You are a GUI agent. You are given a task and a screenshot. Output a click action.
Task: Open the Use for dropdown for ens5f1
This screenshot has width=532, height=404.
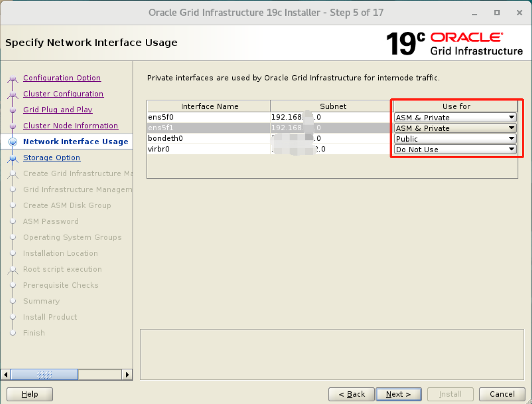pyautogui.click(x=456, y=128)
